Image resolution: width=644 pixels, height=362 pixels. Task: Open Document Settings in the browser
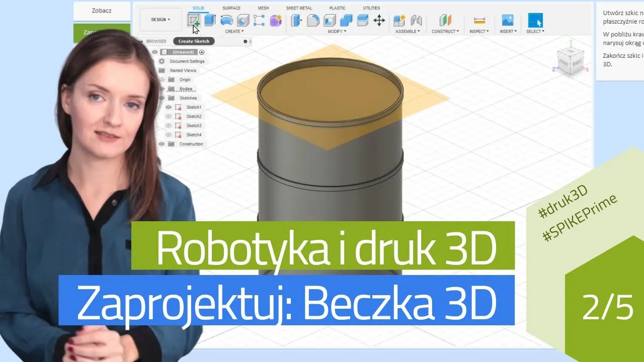pyautogui.click(x=188, y=61)
